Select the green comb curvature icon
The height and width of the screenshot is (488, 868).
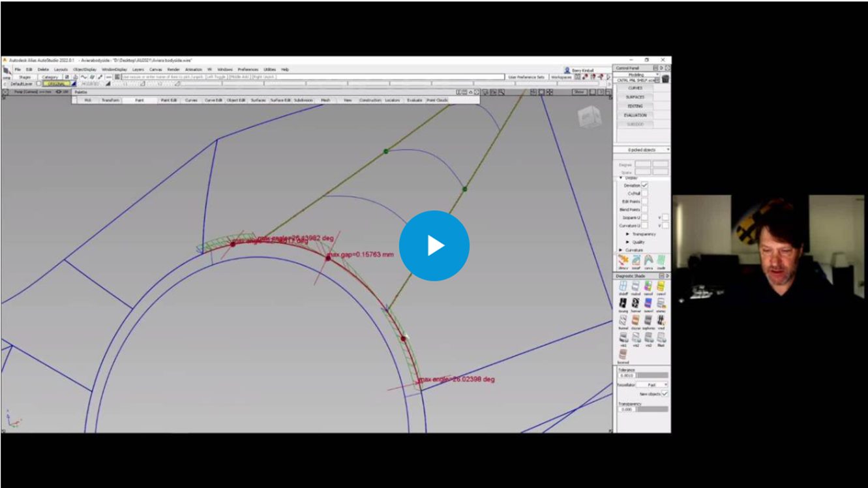coord(661,261)
